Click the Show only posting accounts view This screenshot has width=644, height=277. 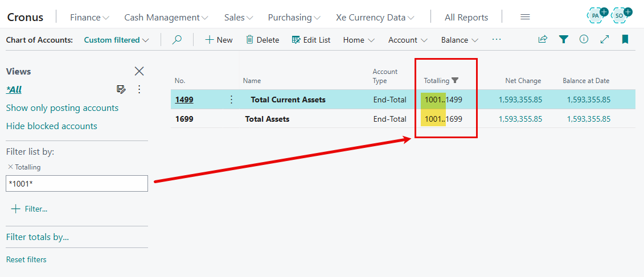[62, 108]
